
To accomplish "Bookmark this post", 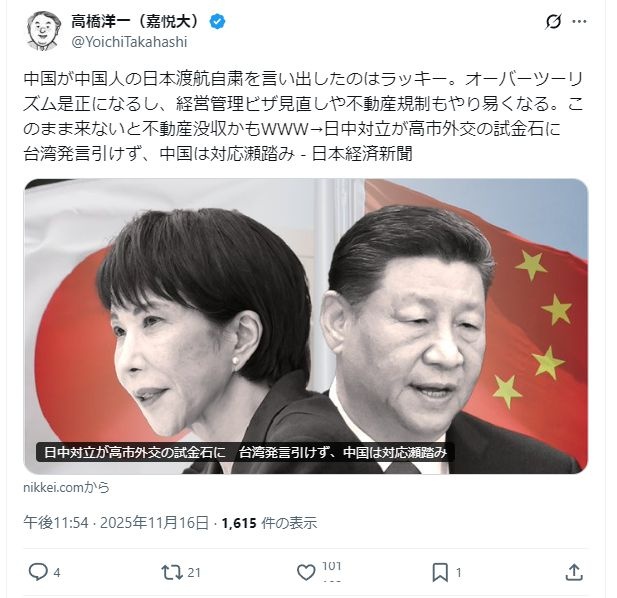I will 440,572.
